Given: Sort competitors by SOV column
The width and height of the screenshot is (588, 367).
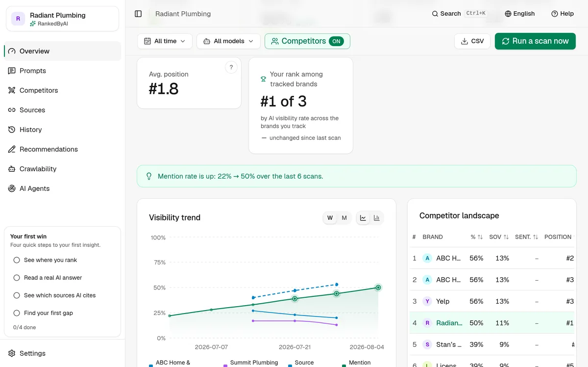Looking at the screenshot, I should [499, 237].
